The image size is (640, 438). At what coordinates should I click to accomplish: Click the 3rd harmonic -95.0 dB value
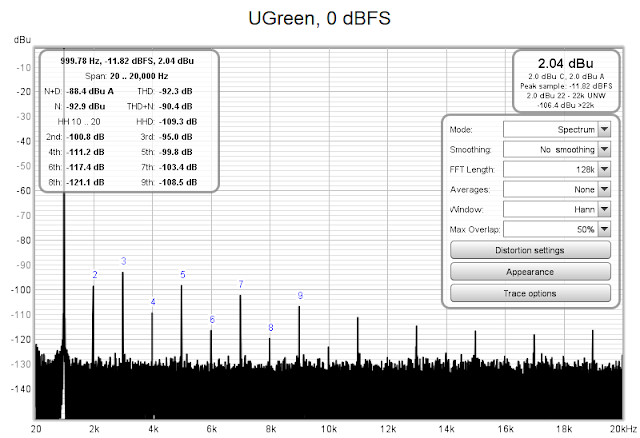coord(176,137)
